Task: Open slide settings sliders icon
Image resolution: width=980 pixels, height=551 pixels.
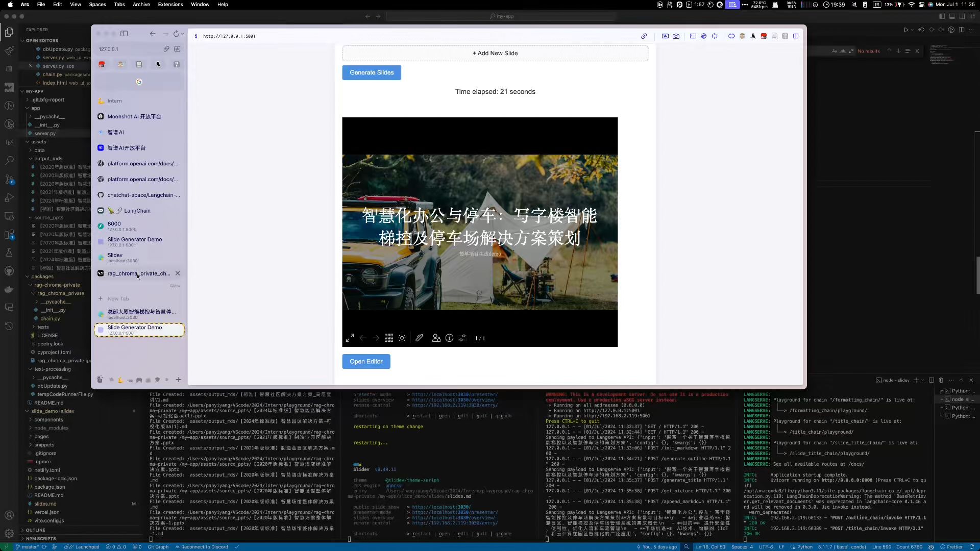Action: click(x=462, y=338)
